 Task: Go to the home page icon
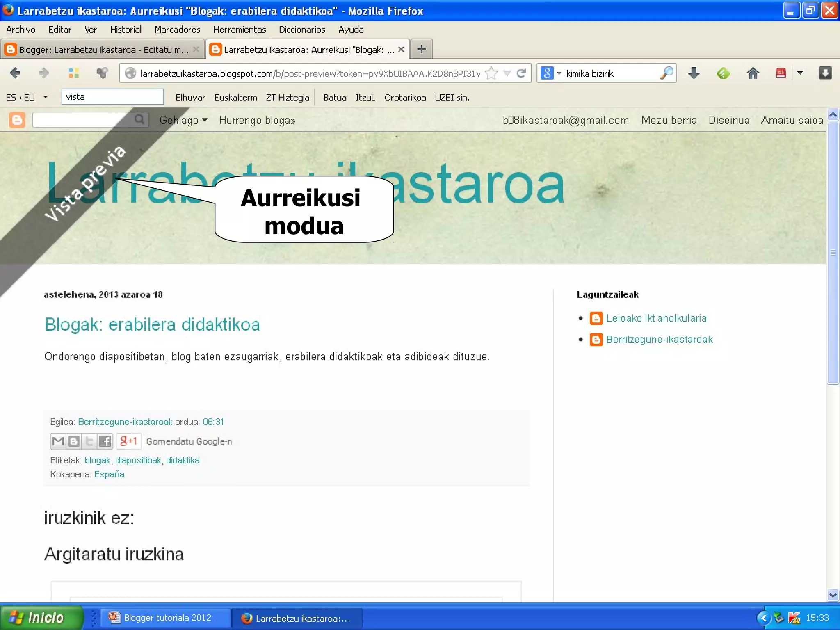[753, 73]
